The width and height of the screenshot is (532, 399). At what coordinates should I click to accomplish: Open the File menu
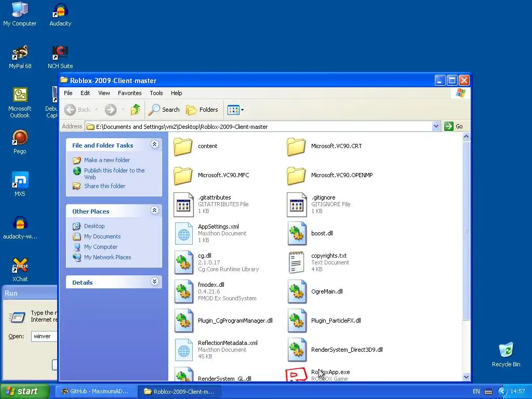click(68, 93)
